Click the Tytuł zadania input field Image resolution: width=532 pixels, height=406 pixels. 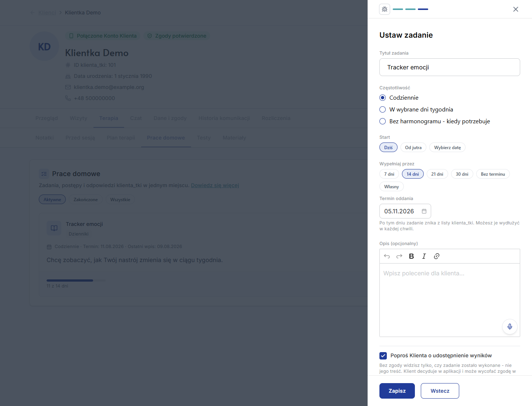point(450,67)
